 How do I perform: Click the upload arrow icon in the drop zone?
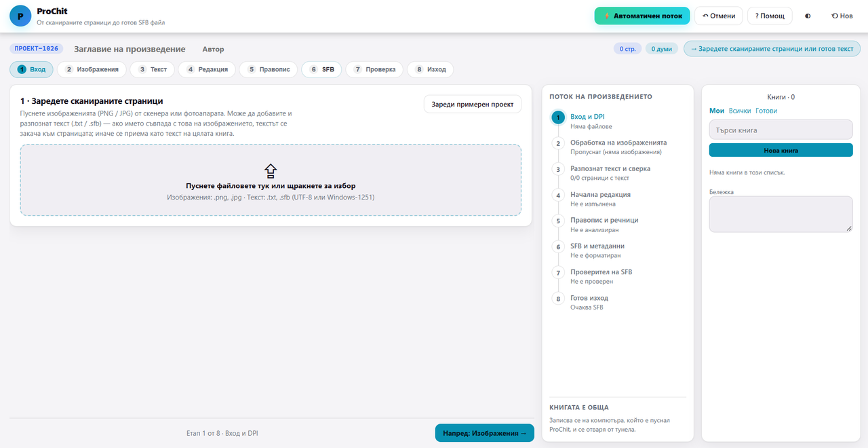pyautogui.click(x=271, y=171)
